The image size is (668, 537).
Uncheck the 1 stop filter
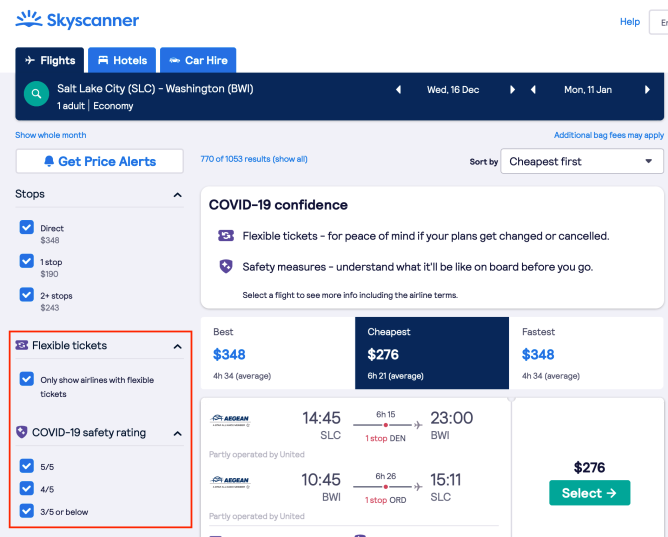click(x=26, y=261)
